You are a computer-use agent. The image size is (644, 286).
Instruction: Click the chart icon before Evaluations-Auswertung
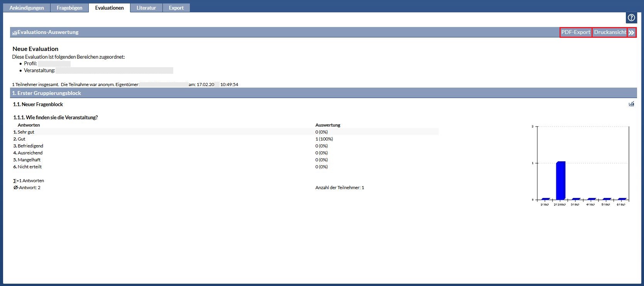15,33
